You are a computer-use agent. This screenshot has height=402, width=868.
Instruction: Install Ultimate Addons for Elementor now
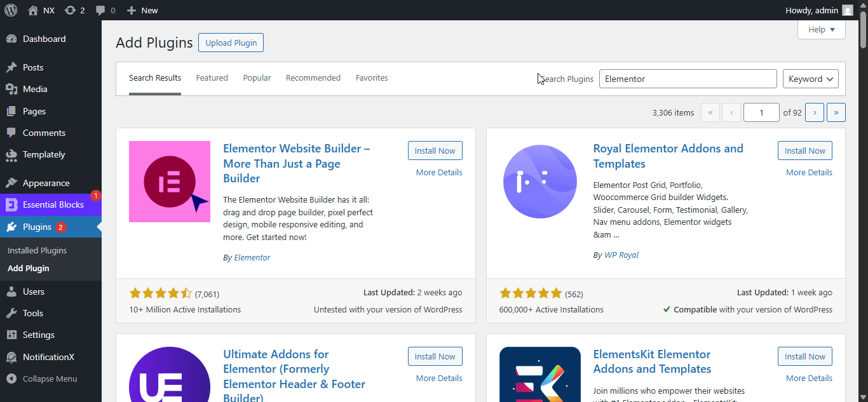click(435, 356)
